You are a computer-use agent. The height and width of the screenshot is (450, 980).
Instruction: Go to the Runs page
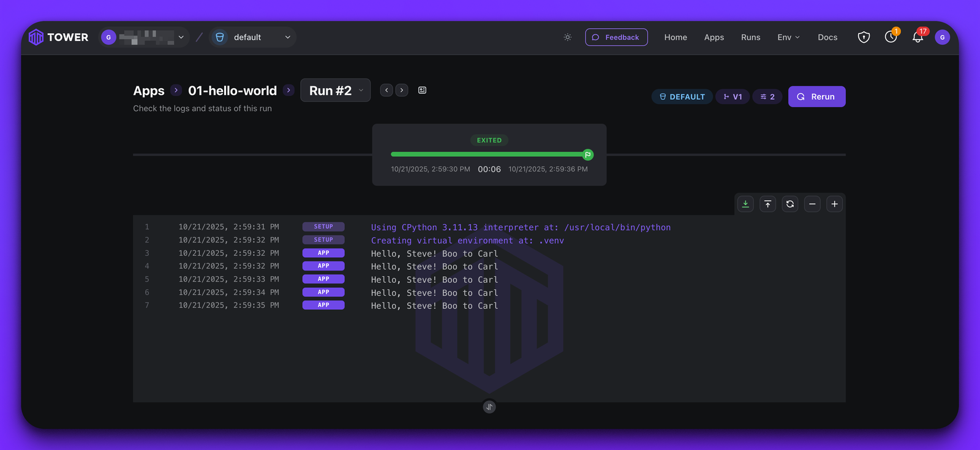750,37
